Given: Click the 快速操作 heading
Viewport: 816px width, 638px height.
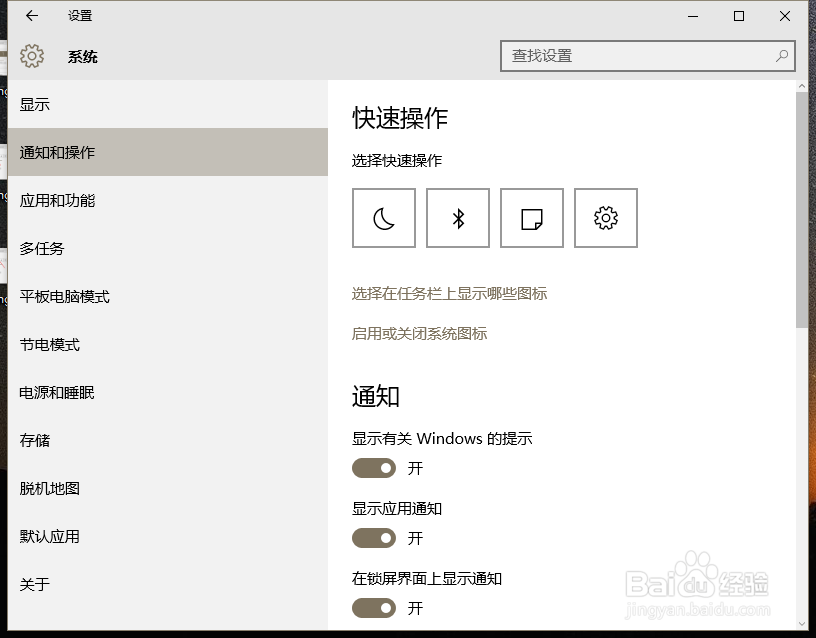Looking at the screenshot, I should click(x=400, y=118).
